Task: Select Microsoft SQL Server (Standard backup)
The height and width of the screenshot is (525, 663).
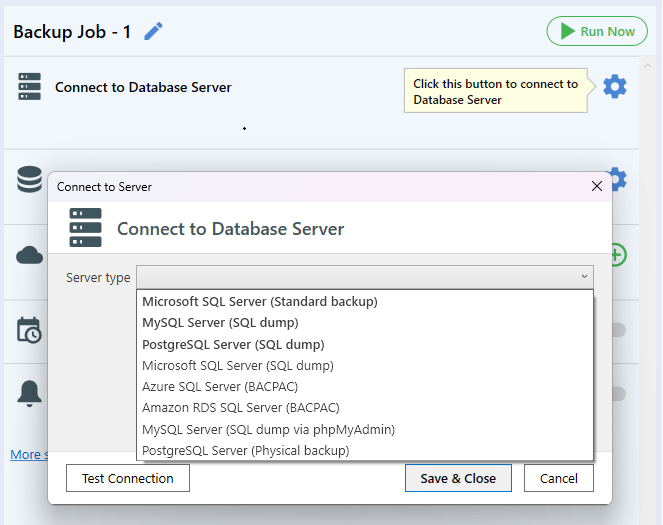Action: click(365, 301)
